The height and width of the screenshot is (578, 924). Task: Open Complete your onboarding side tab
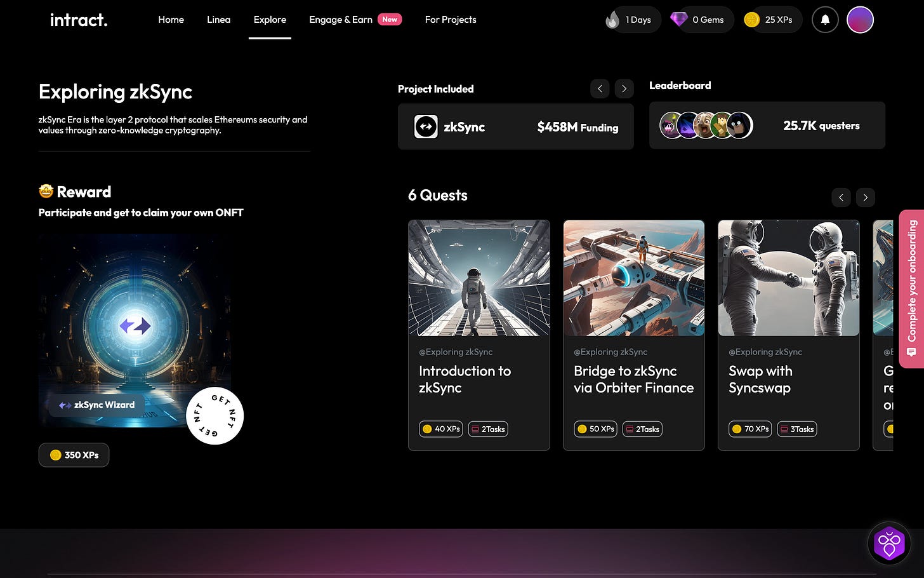point(911,289)
